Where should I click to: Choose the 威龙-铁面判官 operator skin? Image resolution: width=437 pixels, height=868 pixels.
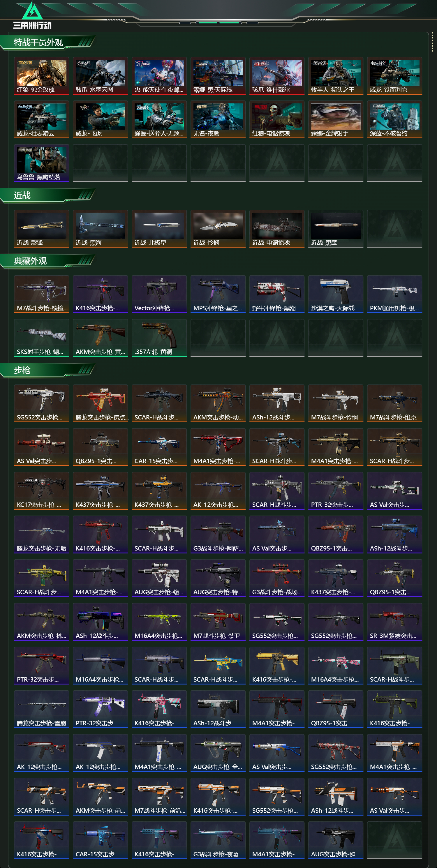(394, 75)
